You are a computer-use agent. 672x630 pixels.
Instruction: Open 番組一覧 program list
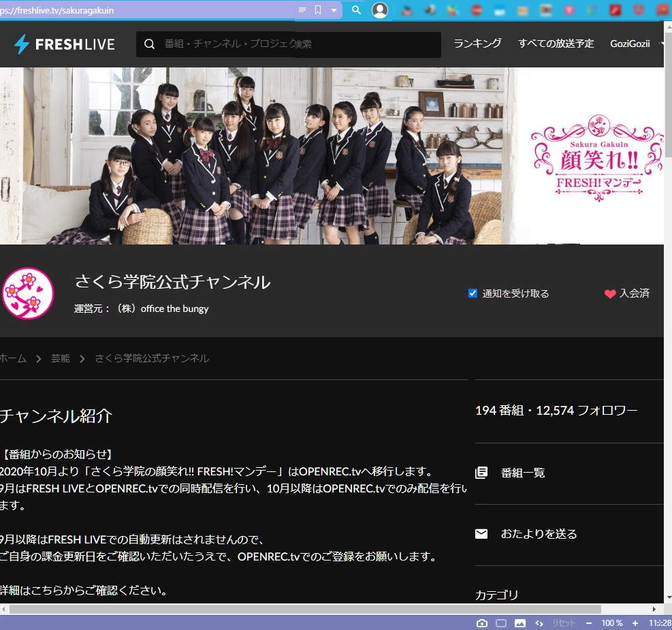pos(522,473)
